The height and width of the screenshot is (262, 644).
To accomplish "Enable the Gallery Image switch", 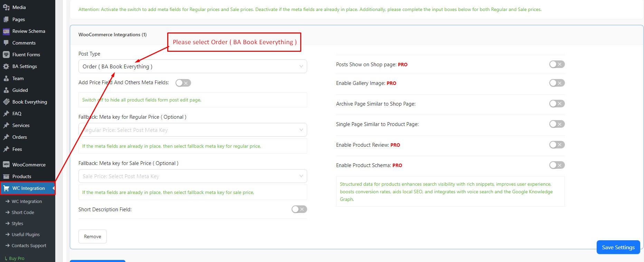I will tap(557, 83).
